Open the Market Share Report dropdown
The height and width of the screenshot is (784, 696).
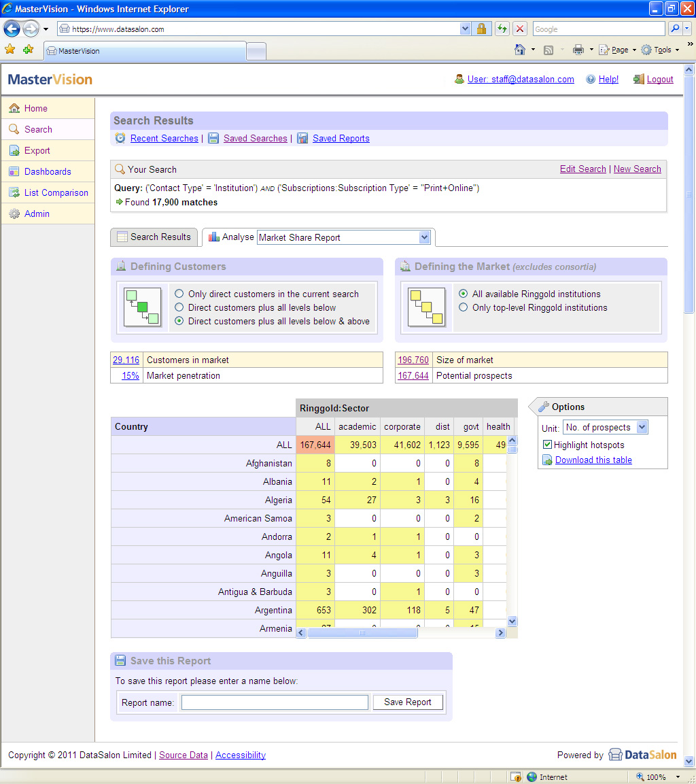coord(424,237)
